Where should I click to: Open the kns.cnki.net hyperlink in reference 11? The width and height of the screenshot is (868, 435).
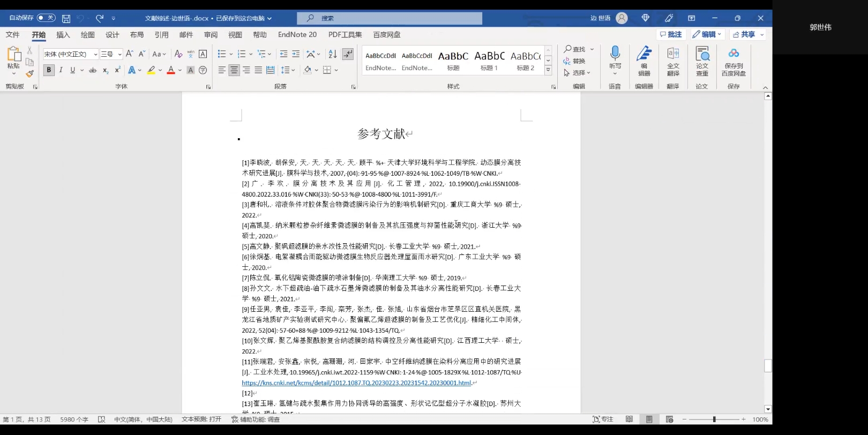click(356, 383)
